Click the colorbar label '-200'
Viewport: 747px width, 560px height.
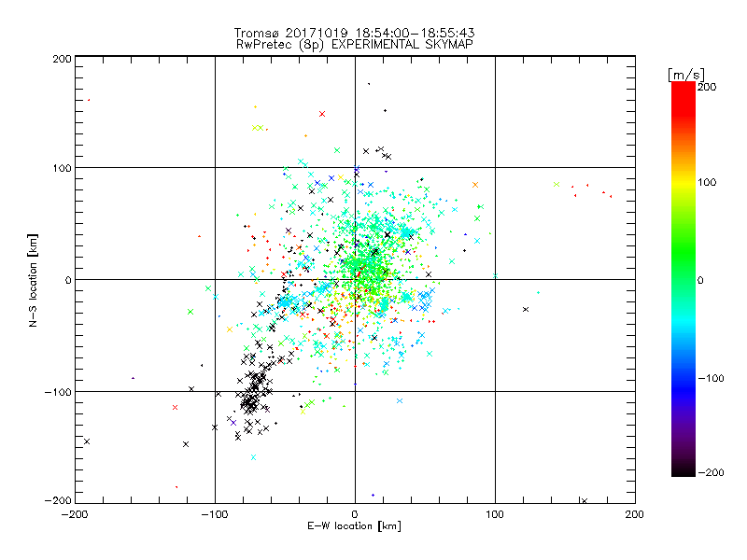(711, 472)
